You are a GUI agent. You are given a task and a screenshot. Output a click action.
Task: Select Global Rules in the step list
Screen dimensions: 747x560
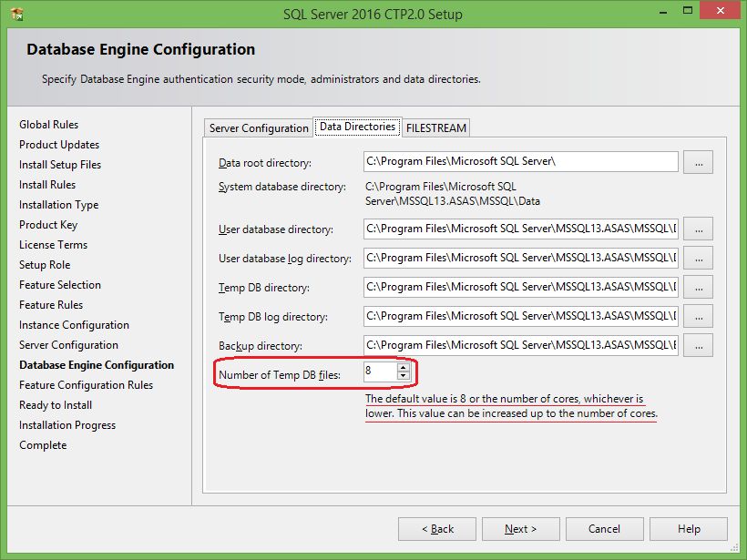coord(48,124)
